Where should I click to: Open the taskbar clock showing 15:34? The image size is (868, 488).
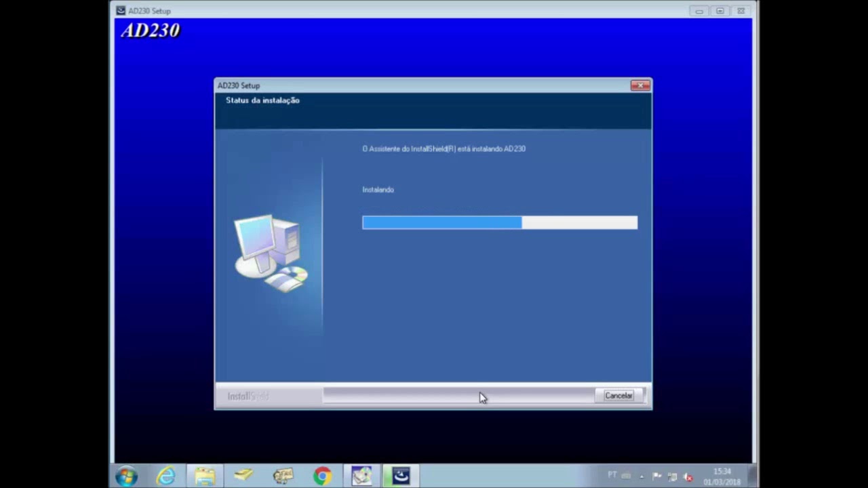722,476
